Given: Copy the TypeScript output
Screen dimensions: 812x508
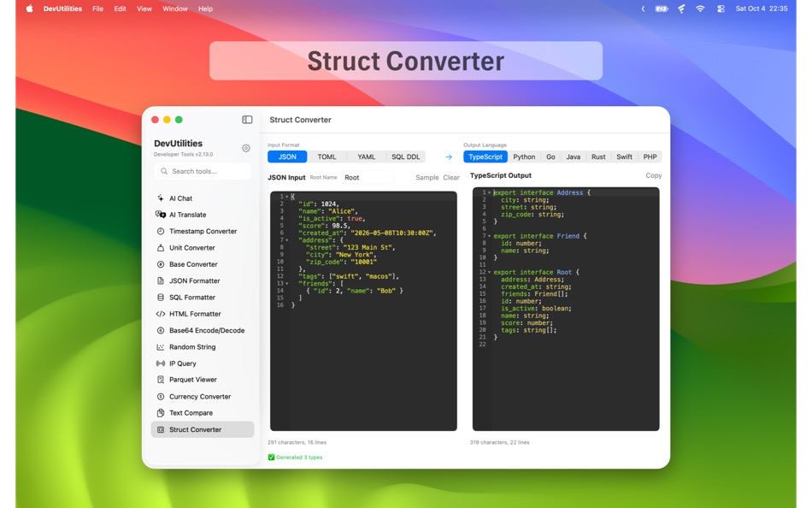Looking at the screenshot, I should [654, 175].
